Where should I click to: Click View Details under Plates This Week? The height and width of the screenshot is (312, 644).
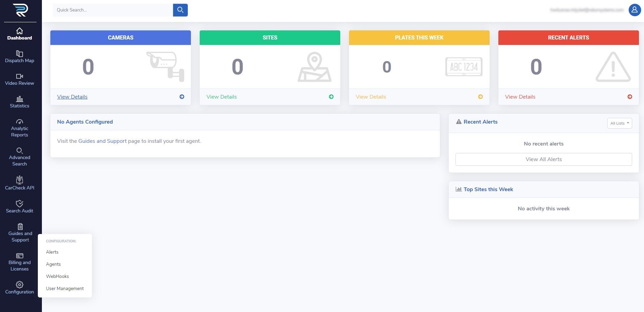pos(371,97)
